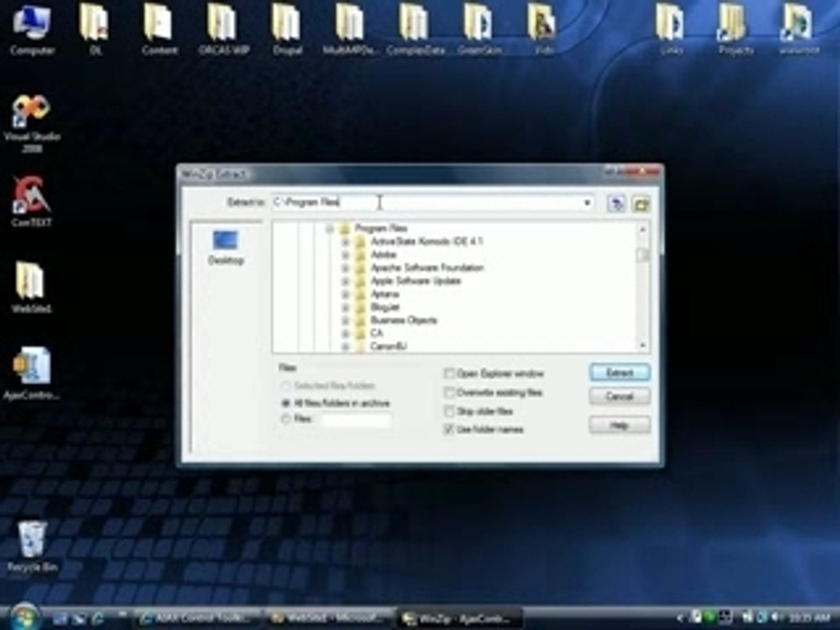
Task: Click the folder tree scrollbar up arrow
Action: (642, 228)
